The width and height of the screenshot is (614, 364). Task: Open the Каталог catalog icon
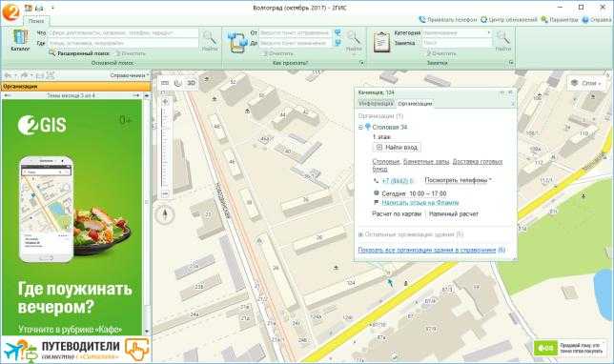20,40
